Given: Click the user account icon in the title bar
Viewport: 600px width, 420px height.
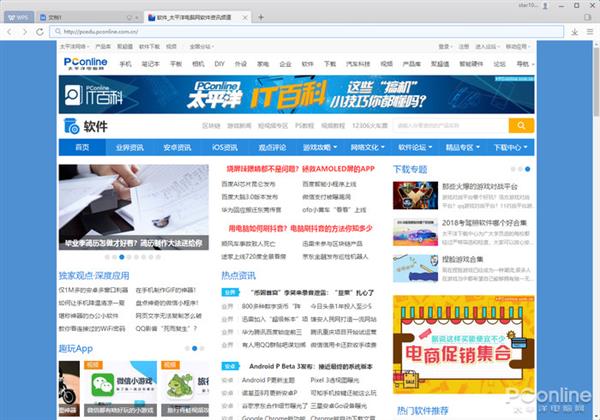Looking at the screenshot, I should pos(545,6).
